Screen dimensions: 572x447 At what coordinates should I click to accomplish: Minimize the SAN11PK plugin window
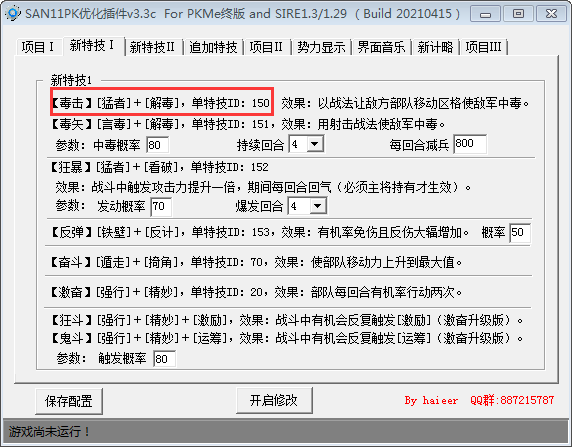point(485,15)
